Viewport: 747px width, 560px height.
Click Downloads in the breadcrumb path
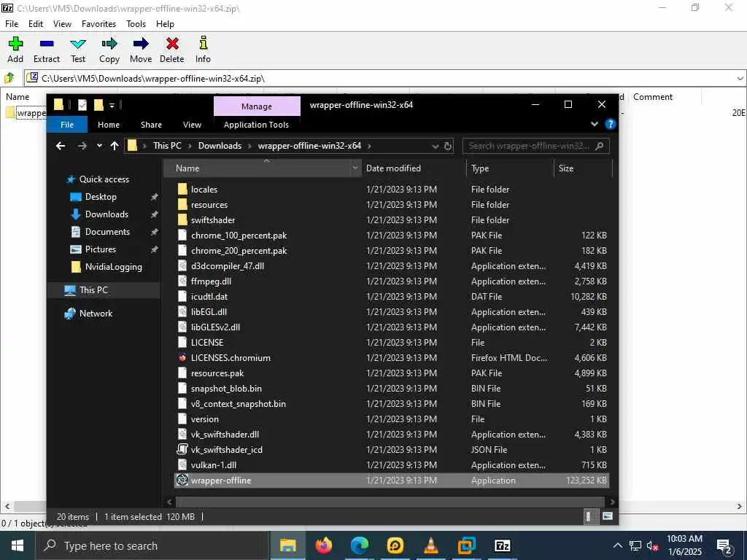pyautogui.click(x=220, y=146)
